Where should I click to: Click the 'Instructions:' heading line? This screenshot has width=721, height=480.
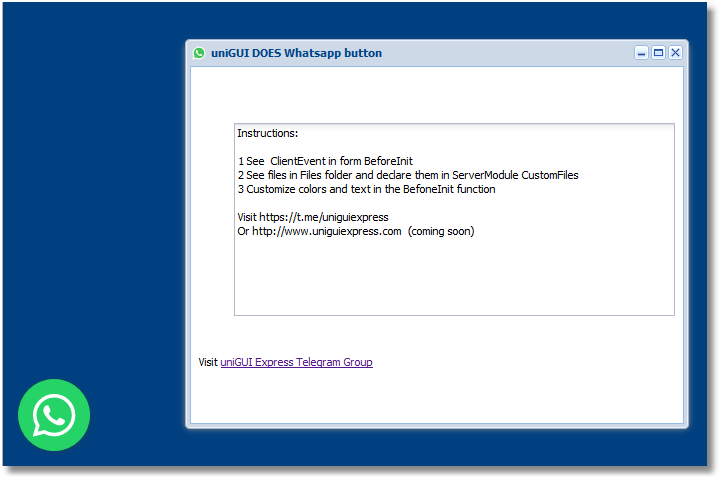coord(268,133)
